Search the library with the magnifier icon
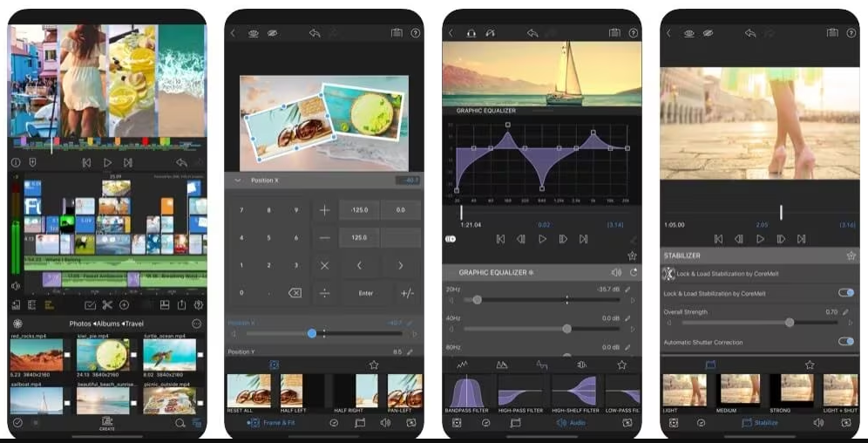 pos(180,423)
